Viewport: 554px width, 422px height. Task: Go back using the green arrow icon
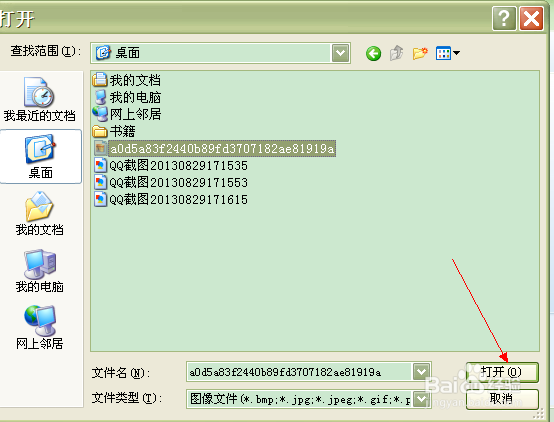(x=373, y=53)
